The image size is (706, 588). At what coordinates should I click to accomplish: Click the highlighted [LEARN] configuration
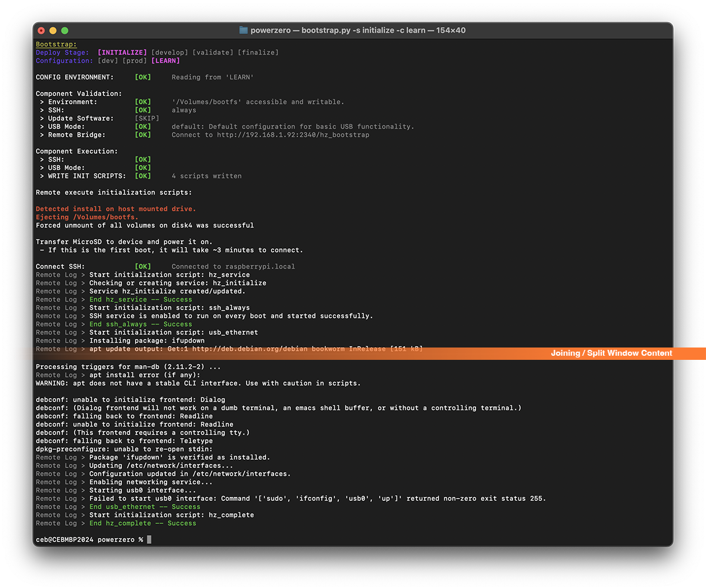pyautogui.click(x=166, y=61)
